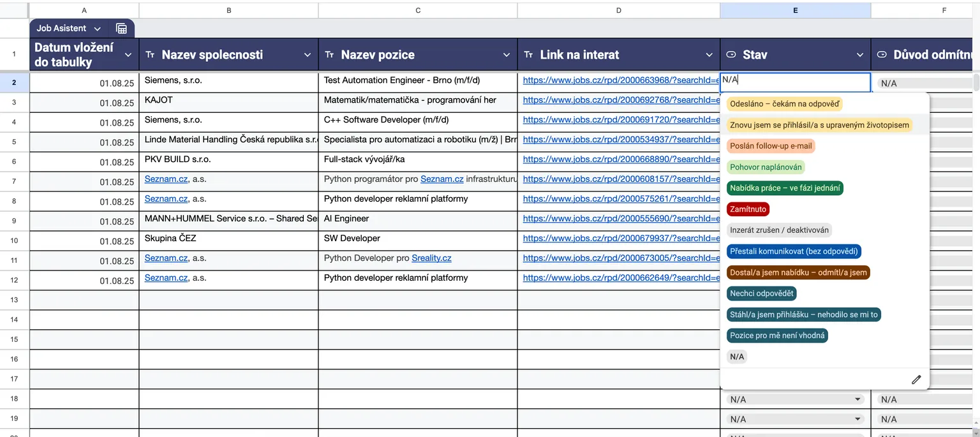Expand the Job Asistent table name menu
The width and height of the screenshot is (980, 437).
[x=97, y=29]
